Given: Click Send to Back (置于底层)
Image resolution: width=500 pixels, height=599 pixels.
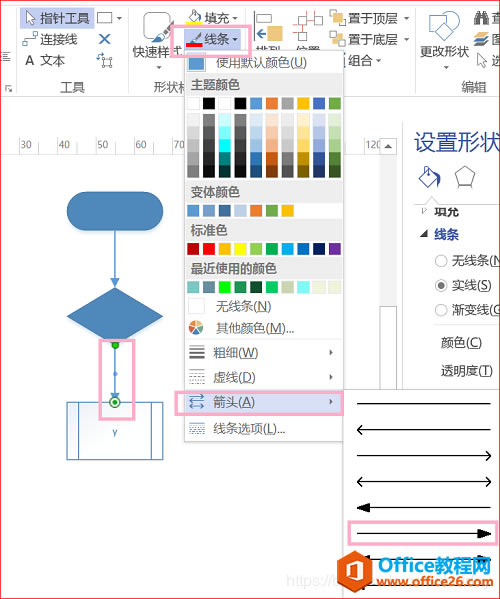Looking at the screenshot, I should coord(364,39).
